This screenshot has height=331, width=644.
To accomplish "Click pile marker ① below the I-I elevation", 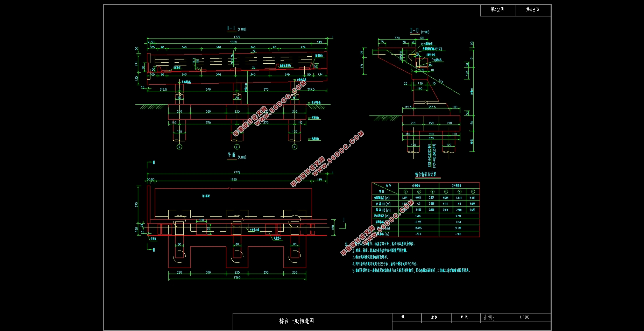I will (x=295, y=147).
